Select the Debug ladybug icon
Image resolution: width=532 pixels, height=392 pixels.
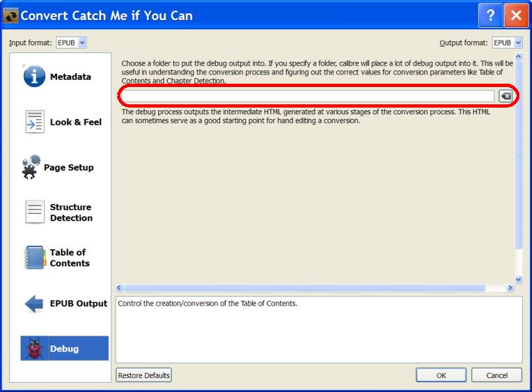click(x=35, y=348)
